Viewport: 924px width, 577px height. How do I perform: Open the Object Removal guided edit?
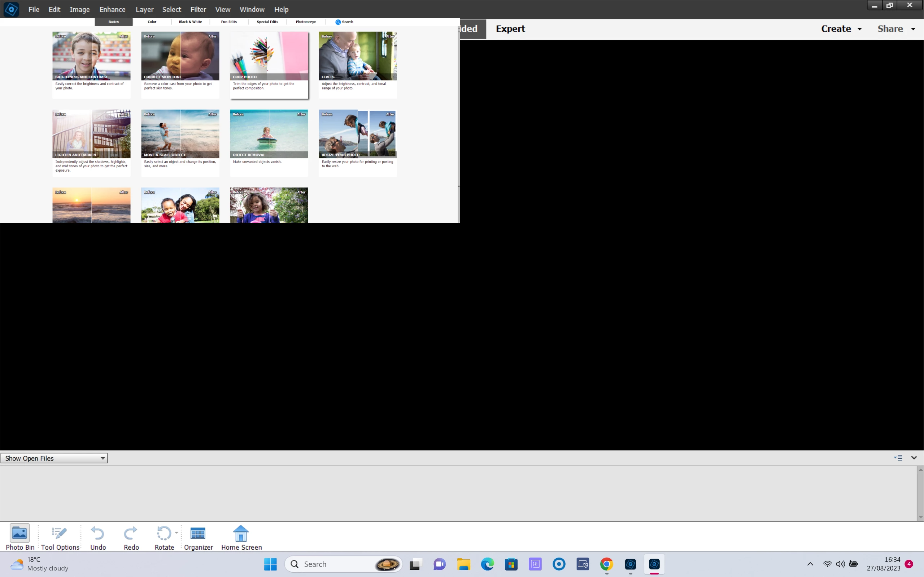pyautogui.click(x=269, y=143)
